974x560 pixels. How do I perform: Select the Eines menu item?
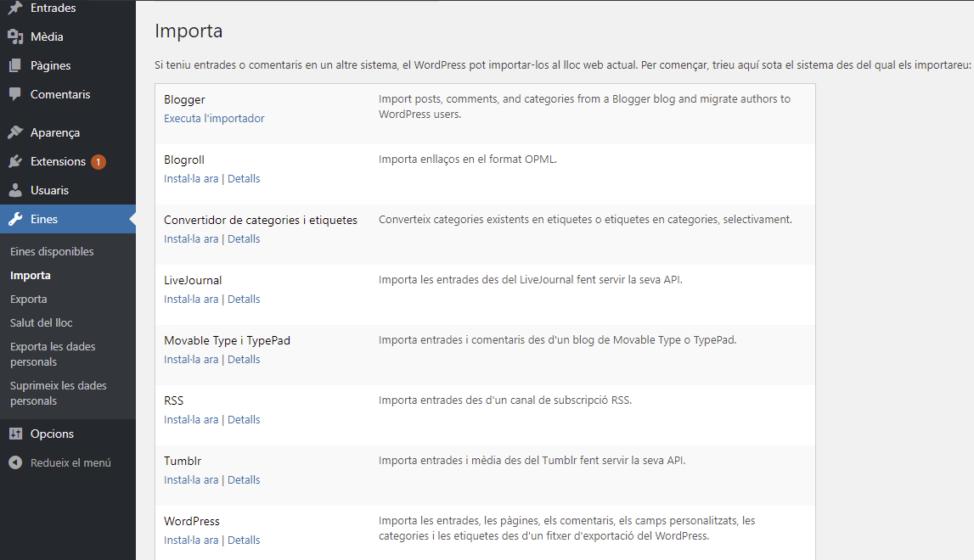pyautogui.click(x=68, y=219)
